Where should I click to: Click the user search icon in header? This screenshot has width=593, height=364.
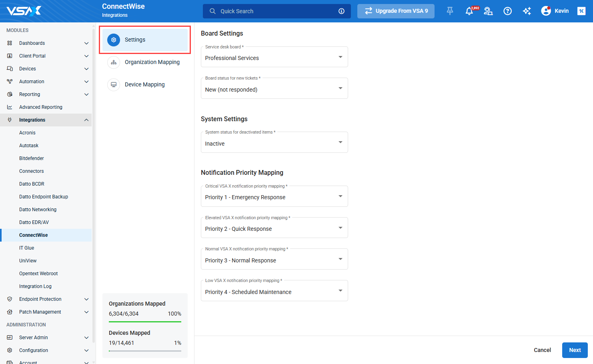pos(488,11)
